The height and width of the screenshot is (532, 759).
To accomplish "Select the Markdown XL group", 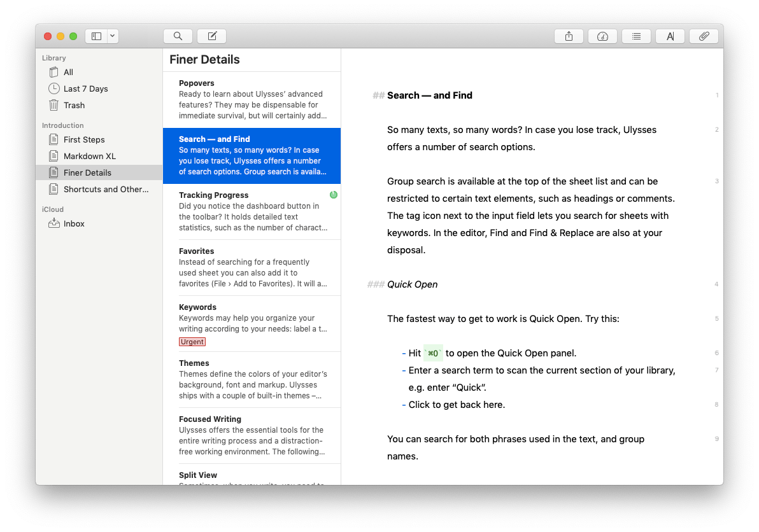I will [x=99, y=156].
